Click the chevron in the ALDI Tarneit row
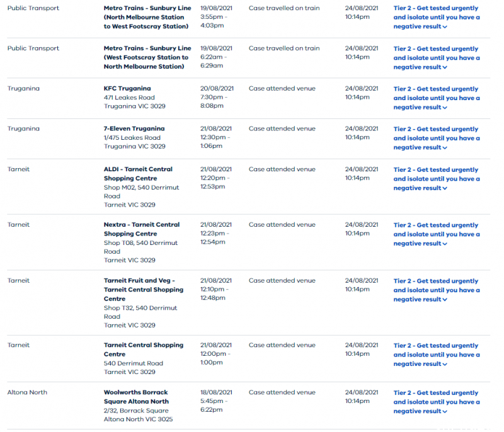This screenshot has width=504, height=432. coord(445,188)
